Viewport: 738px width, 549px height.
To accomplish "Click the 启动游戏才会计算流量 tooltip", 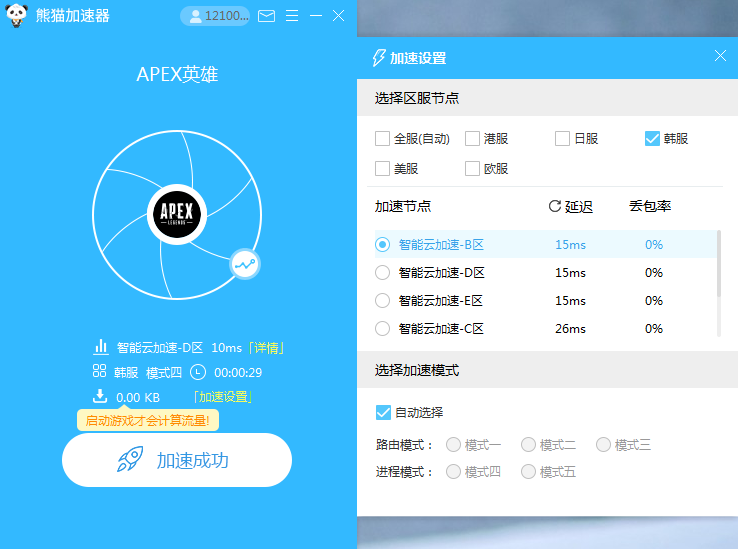I will tap(148, 420).
